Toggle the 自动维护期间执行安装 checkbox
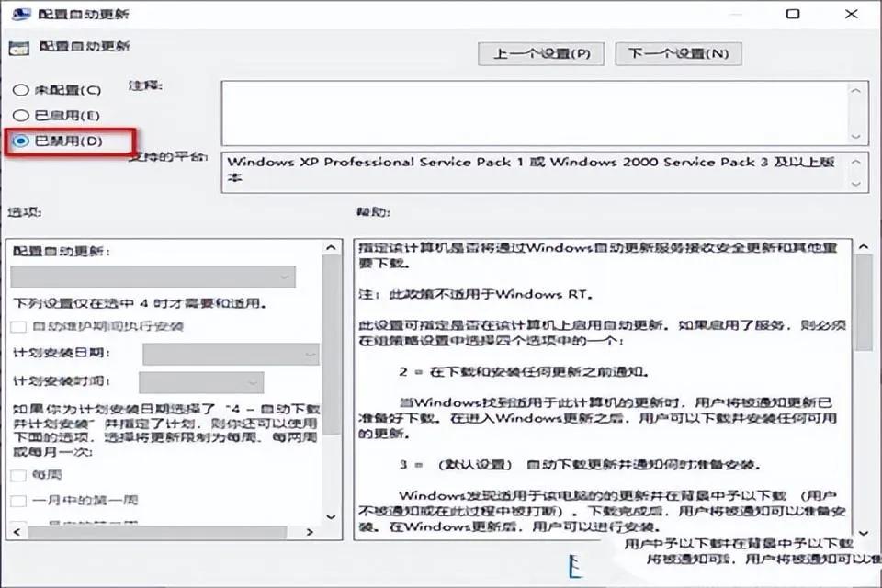The image size is (882, 588). (18, 326)
